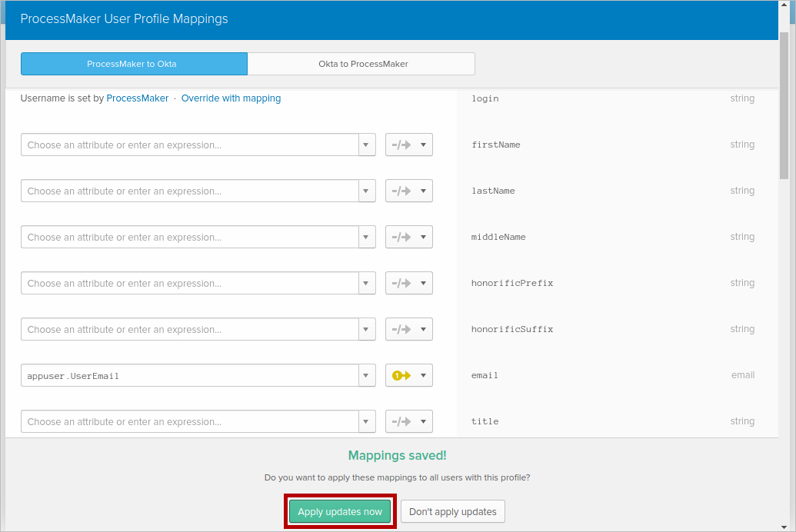Switch to ProcessMaker to Okta tab
Image resolution: width=796 pixels, height=532 pixels.
[134, 64]
